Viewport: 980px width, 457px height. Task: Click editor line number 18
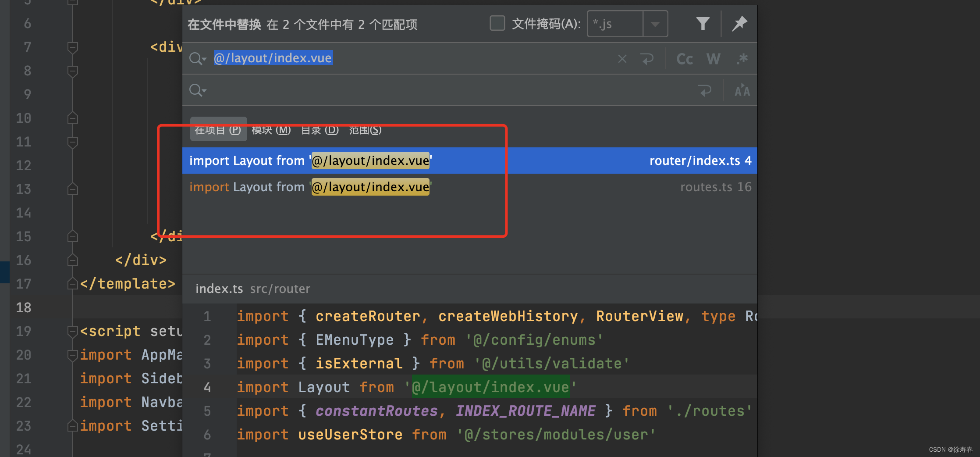coord(23,307)
